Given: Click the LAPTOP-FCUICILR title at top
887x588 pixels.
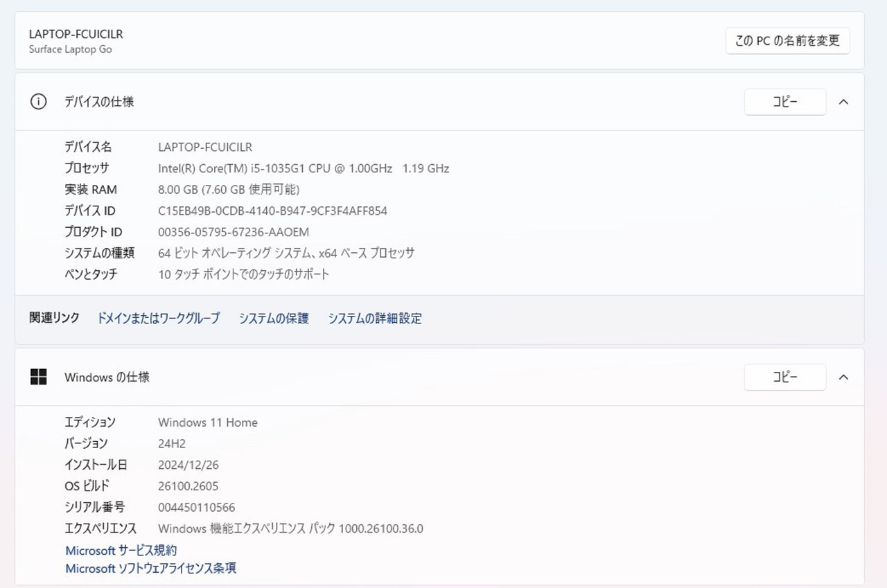Looking at the screenshot, I should pos(76,34).
